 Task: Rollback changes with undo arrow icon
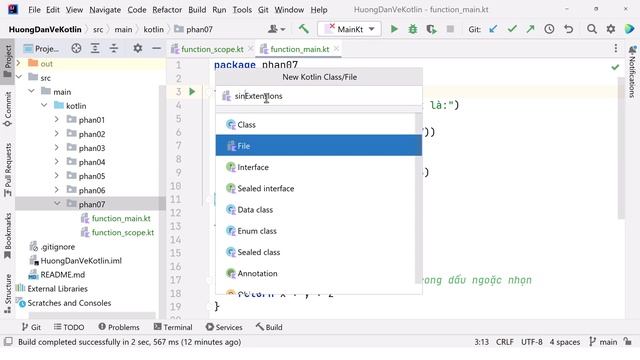[x=569, y=29]
